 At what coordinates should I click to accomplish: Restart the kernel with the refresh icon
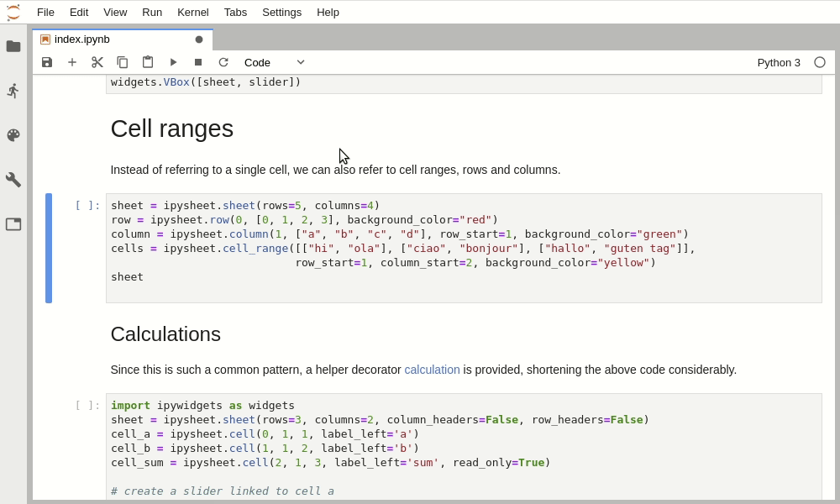pyautogui.click(x=223, y=62)
